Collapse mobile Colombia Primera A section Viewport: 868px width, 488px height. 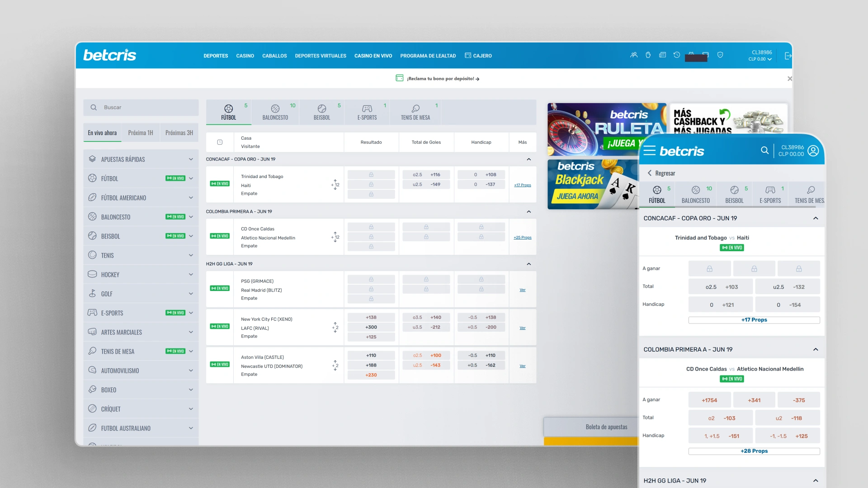816,349
